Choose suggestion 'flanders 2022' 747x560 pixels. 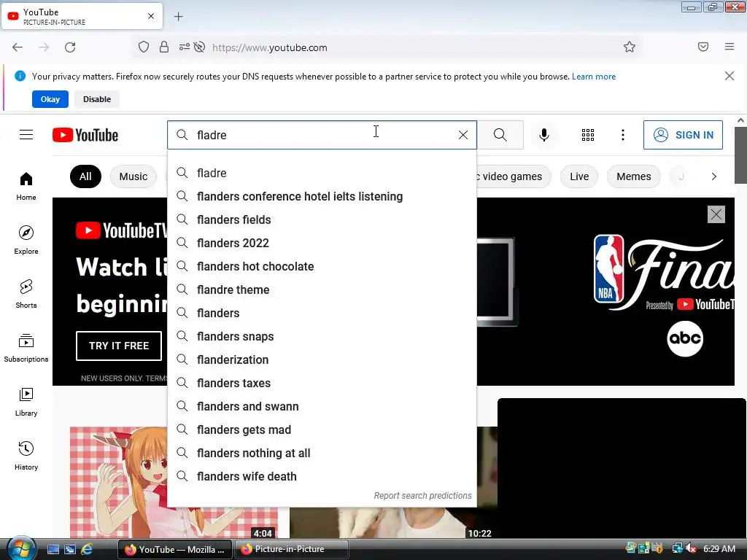322,243
